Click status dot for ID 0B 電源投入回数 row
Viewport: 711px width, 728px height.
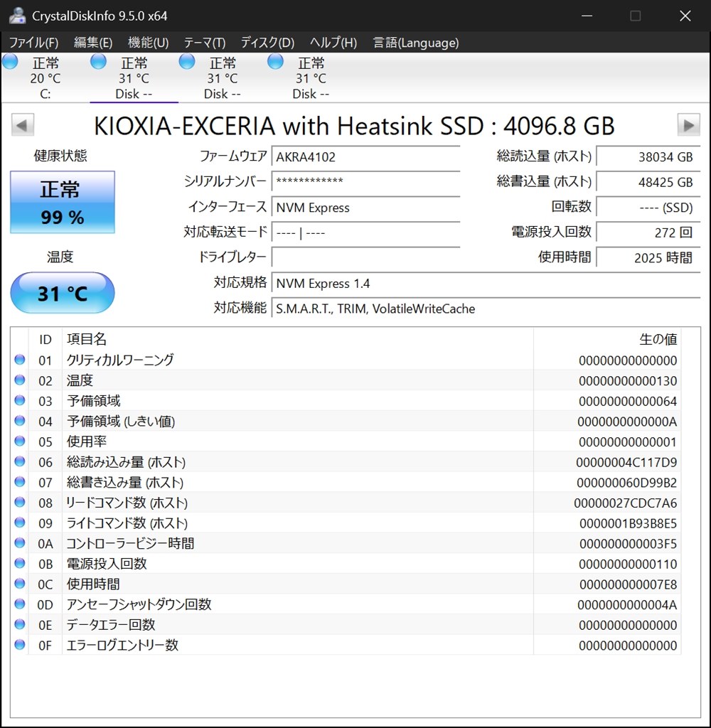click(x=19, y=563)
